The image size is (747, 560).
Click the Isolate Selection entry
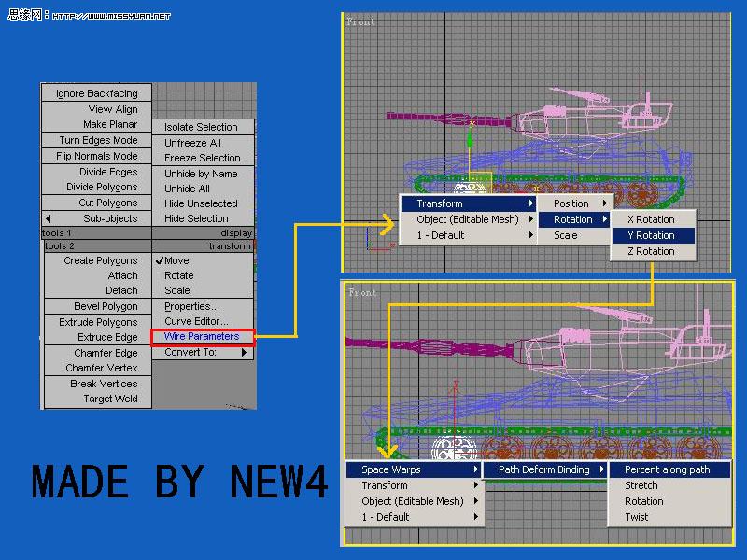tap(201, 127)
